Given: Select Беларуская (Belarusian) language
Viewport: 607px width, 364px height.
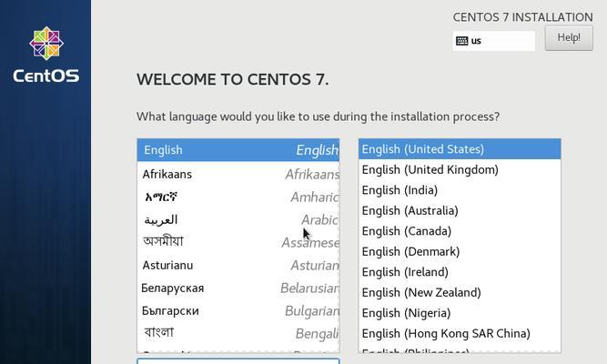Looking at the screenshot, I should [238, 288].
